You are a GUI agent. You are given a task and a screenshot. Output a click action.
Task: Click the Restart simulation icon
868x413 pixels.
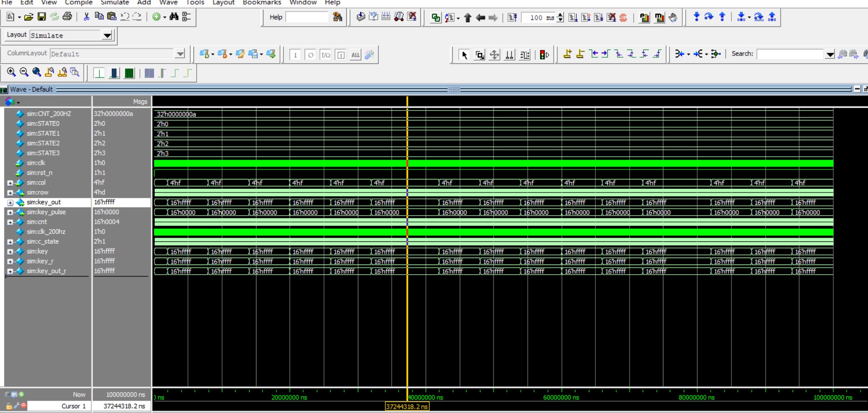pyautogui.click(x=512, y=18)
